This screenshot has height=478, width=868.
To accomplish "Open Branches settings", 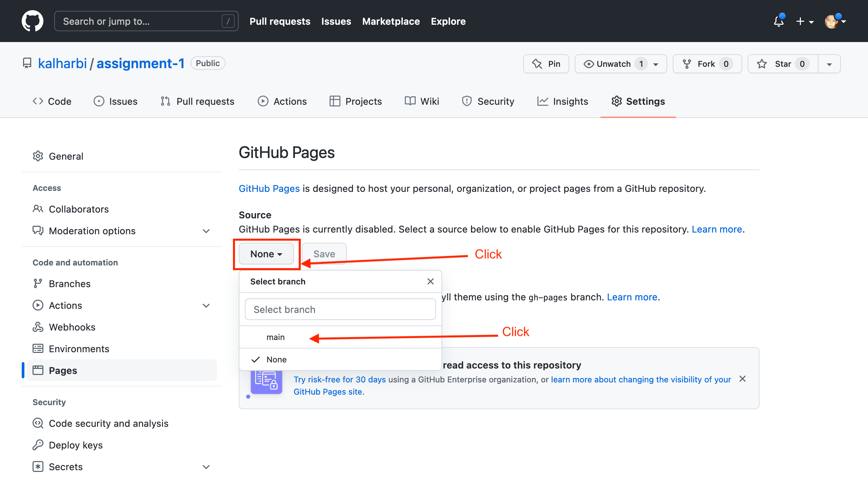I will (x=122, y=284).
